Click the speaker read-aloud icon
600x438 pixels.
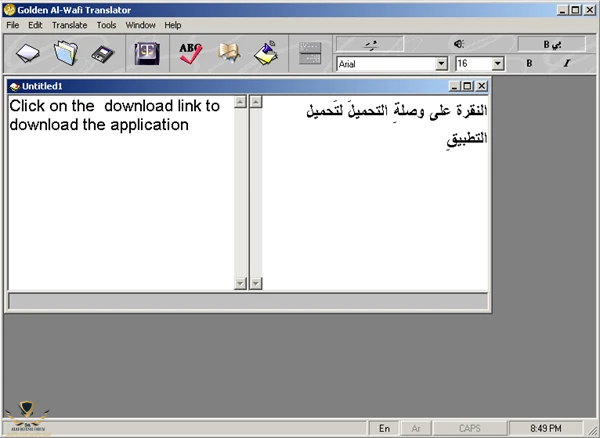[x=459, y=44]
